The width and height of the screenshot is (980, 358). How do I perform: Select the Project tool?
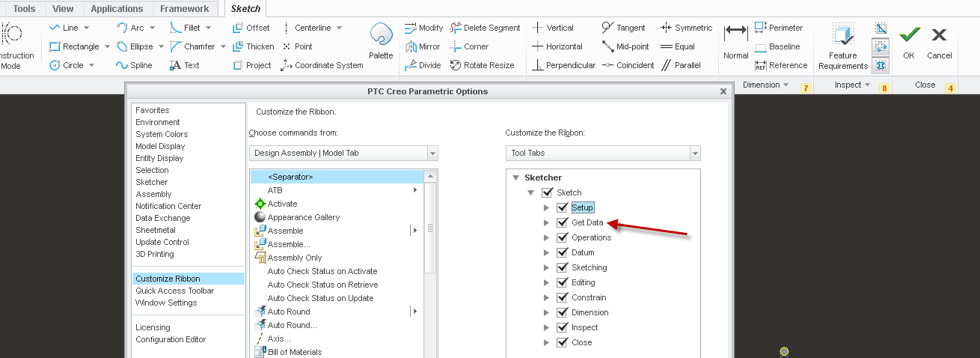coord(251,65)
